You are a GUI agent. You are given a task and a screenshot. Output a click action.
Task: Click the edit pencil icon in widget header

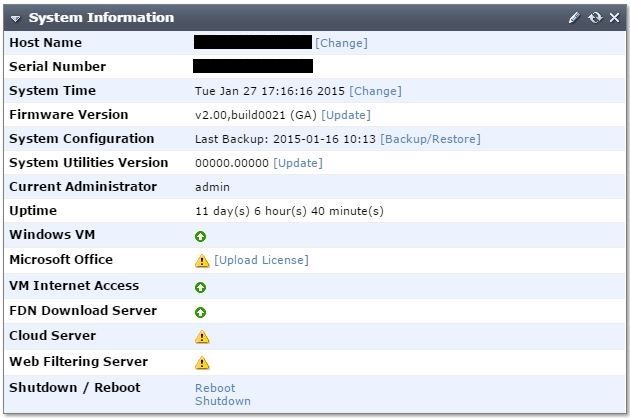[x=574, y=18]
